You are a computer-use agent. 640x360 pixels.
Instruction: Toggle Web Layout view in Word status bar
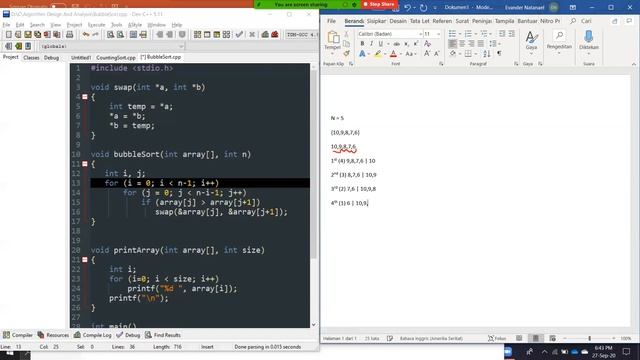[x=552, y=338]
